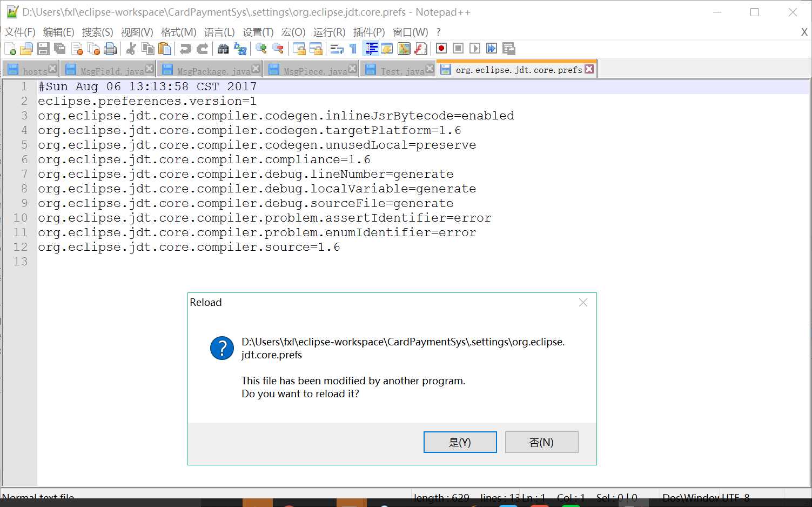Viewport: 812px width, 507px height.
Task: Save the current recorded macro icon
Action: click(x=508, y=49)
